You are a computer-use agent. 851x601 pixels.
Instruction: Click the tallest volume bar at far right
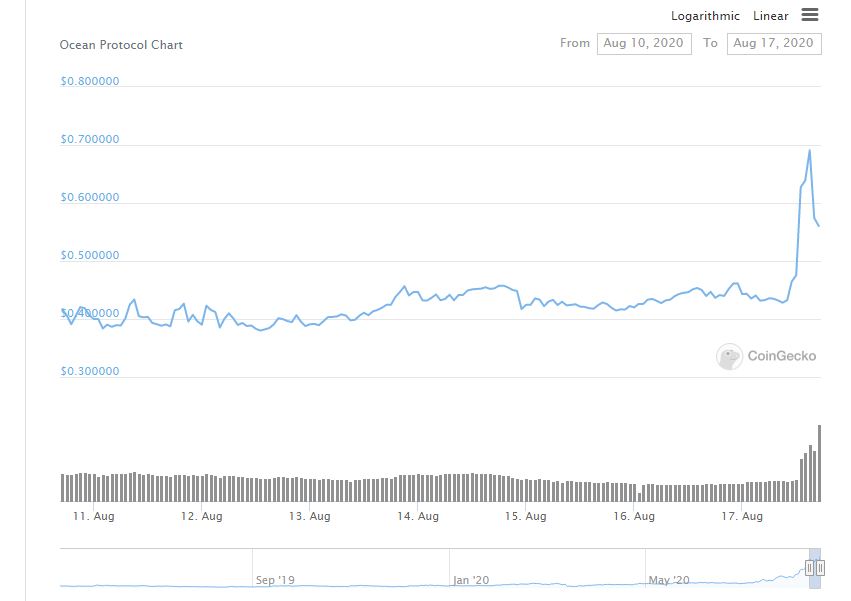[819, 463]
